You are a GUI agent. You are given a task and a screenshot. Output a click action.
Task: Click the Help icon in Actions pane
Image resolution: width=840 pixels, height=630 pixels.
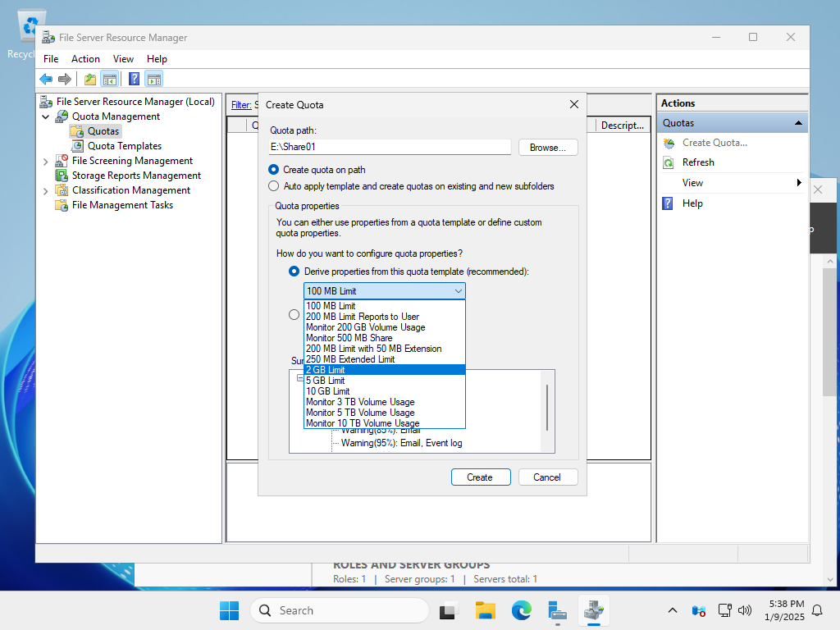pyautogui.click(x=668, y=203)
